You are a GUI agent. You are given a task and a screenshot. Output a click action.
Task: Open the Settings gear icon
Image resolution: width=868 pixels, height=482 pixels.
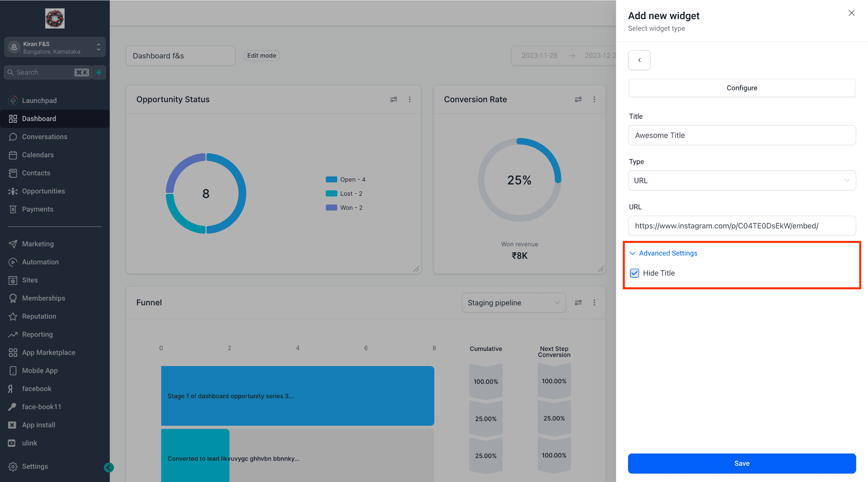click(x=13, y=466)
